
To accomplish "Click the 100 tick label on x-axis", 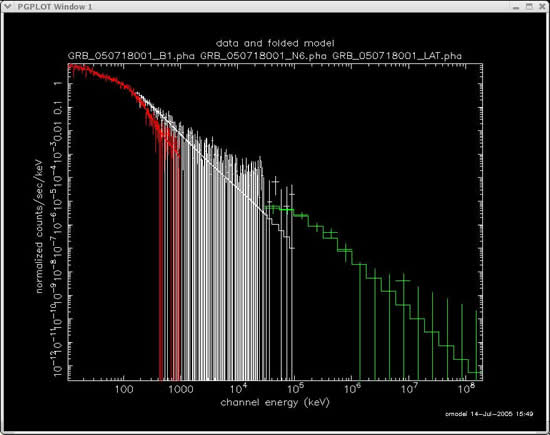I will coord(124,389).
